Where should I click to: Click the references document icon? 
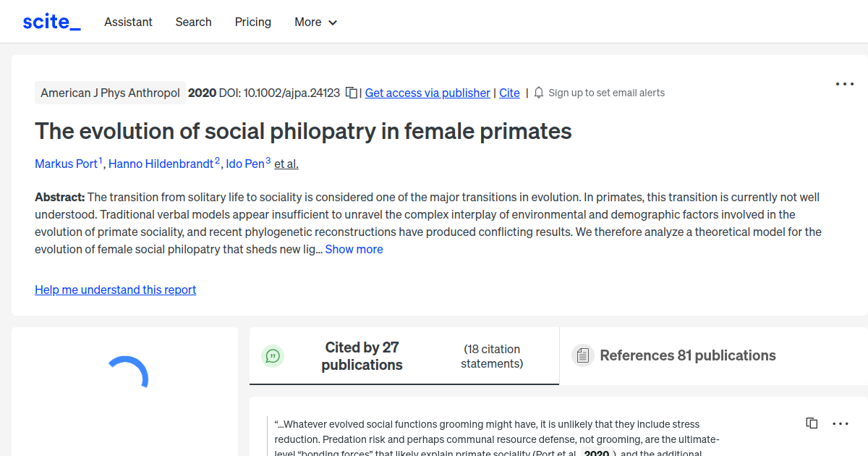582,355
